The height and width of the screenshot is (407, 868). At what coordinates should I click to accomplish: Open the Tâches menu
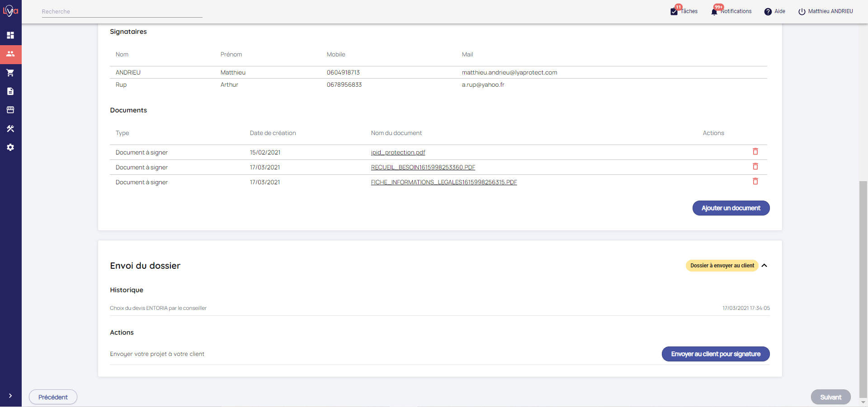click(684, 11)
